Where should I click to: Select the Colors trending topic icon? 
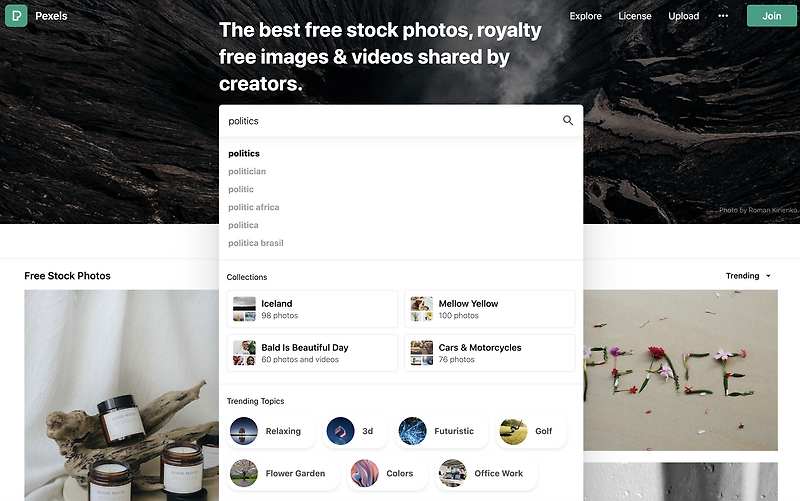pyautogui.click(x=365, y=473)
